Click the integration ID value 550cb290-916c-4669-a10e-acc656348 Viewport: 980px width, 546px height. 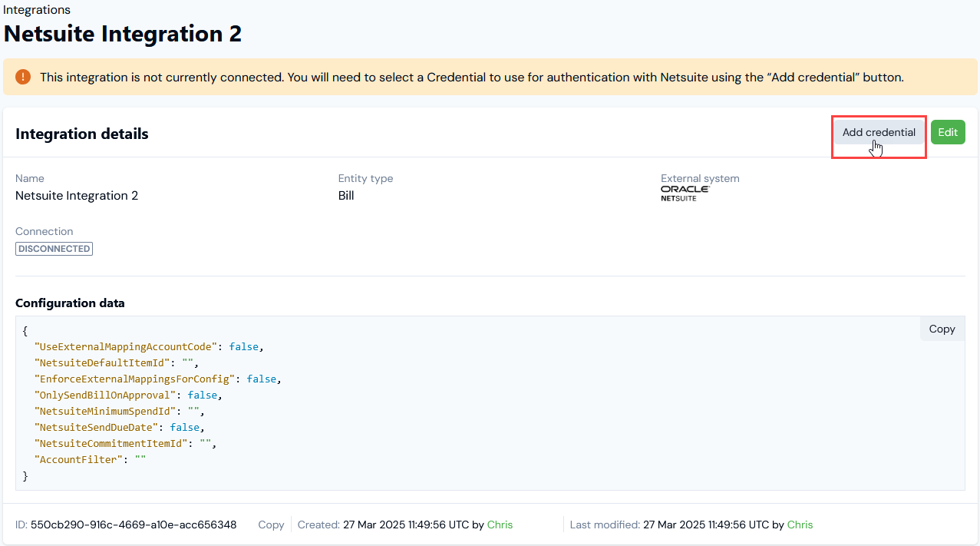tap(134, 524)
